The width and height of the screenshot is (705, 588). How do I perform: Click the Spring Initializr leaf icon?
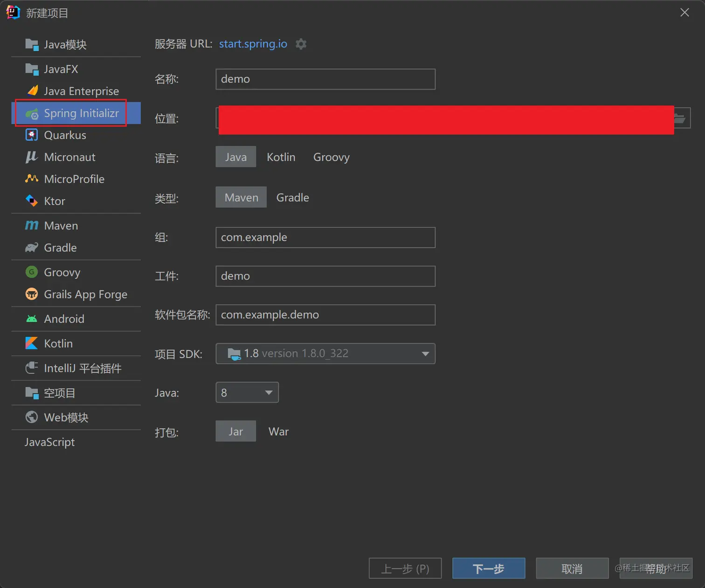32,113
